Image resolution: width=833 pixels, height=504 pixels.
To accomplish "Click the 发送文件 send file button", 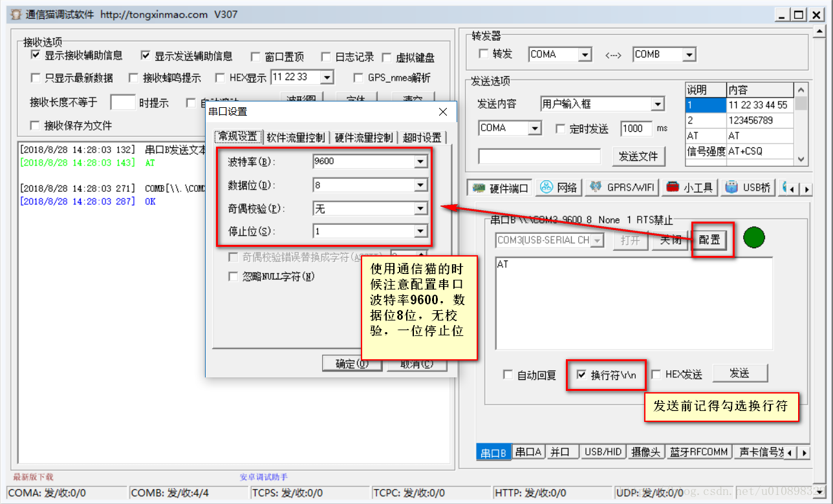I will (638, 156).
